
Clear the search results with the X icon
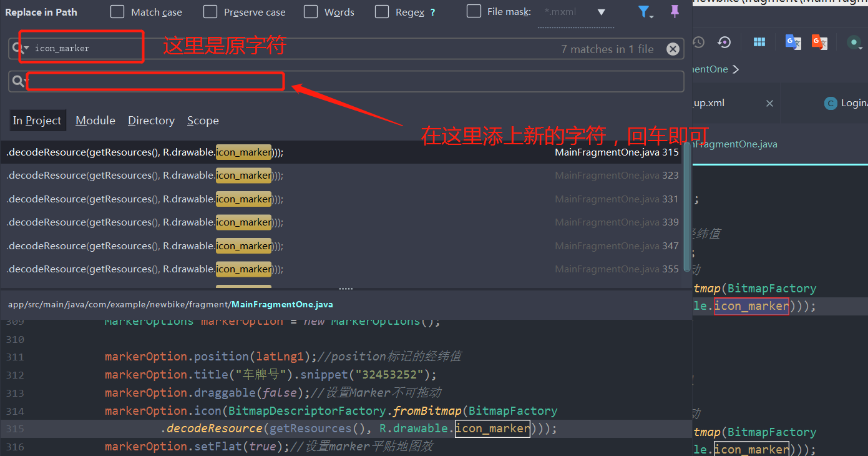click(x=673, y=49)
